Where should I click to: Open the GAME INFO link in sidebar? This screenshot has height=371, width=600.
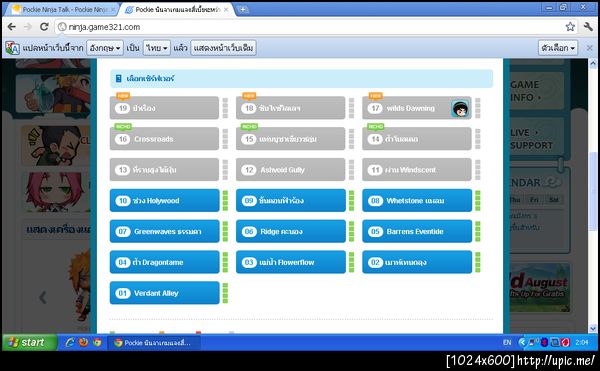pyautogui.click(x=537, y=91)
